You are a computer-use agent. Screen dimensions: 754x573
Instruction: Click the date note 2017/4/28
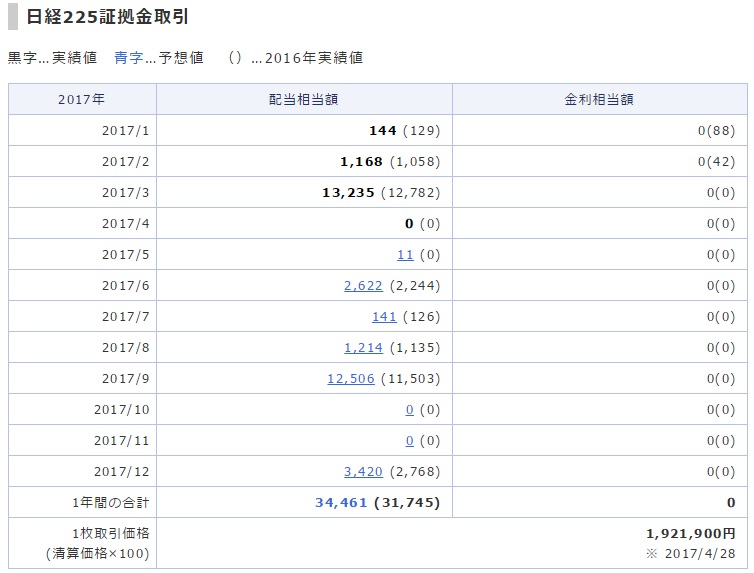[x=700, y=554]
